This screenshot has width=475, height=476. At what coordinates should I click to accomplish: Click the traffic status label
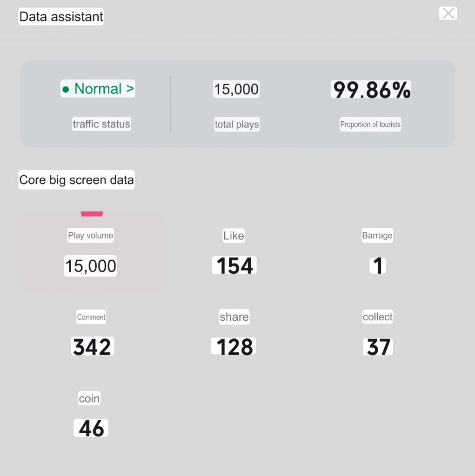[101, 124]
